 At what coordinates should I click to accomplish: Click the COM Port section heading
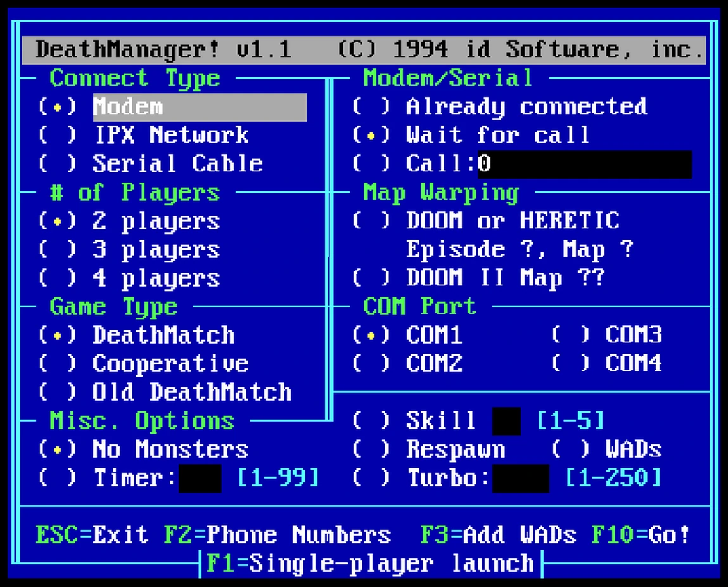point(419,307)
